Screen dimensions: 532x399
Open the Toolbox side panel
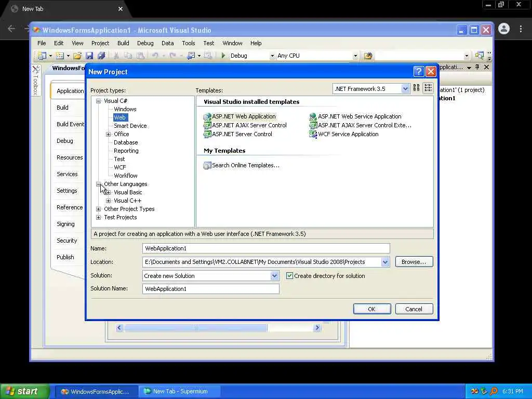pos(36,81)
